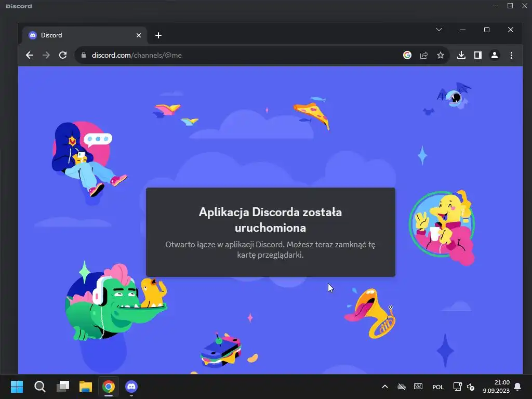Open a new browser tab
Image resolution: width=532 pixels, height=399 pixels.
158,35
